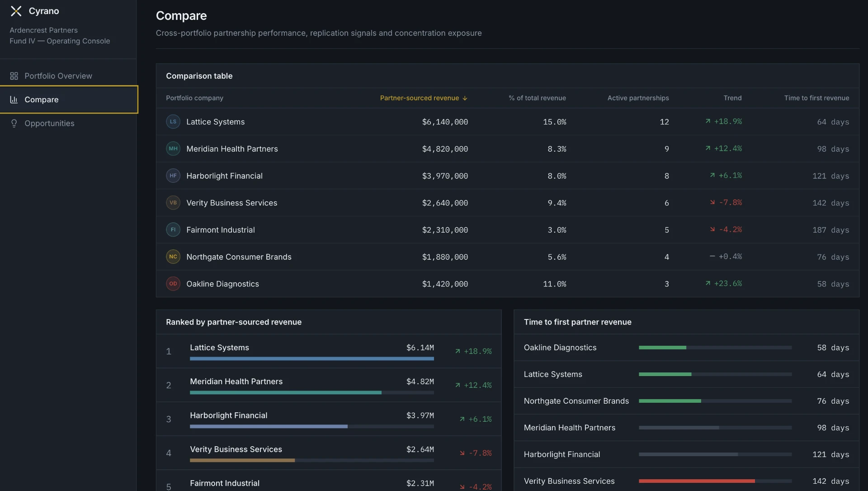Click Oakline Diagnostics time-to-revenue bar
Image resolution: width=868 pixels, height=491 pixels.
pyautogui.click(x=715, y=348)
